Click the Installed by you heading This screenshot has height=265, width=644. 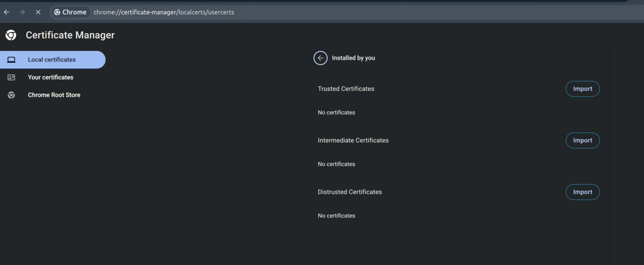(x=353, y=58)
